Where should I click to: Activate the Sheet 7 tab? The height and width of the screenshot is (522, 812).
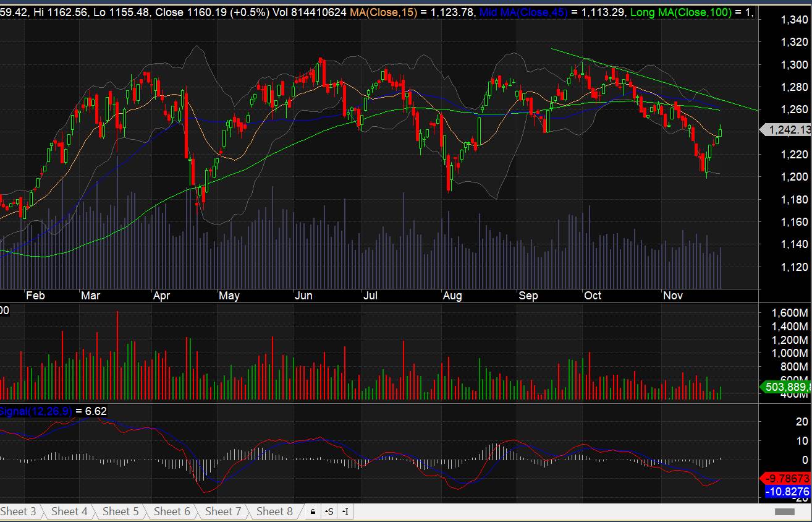pyautogui.click(x=223, y=511)
